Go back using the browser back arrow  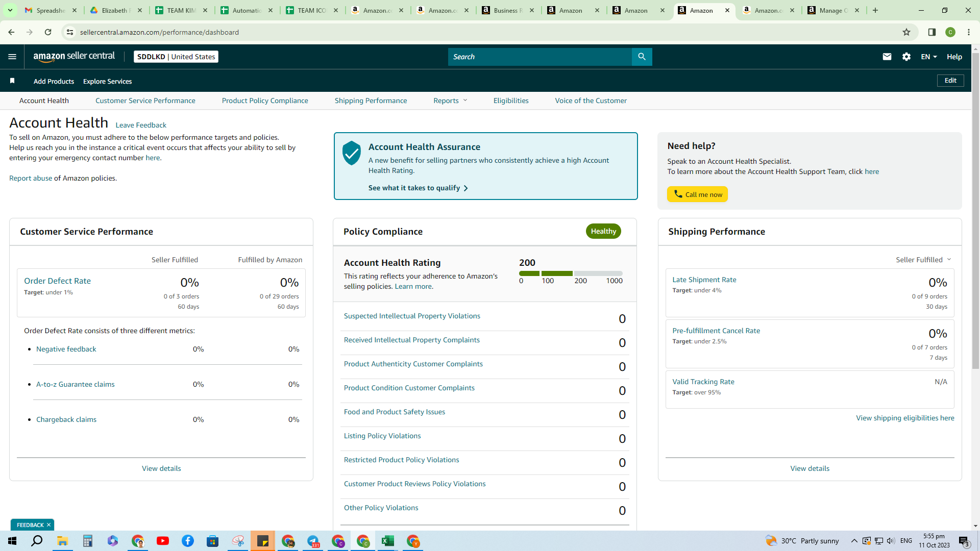(x=11, y=32)
